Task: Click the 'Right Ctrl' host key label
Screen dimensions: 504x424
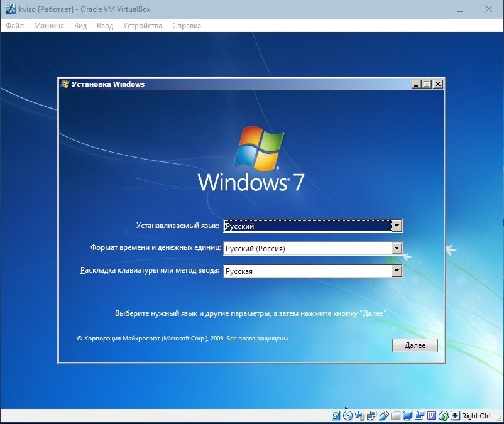Action: click(x=476, y=416)
